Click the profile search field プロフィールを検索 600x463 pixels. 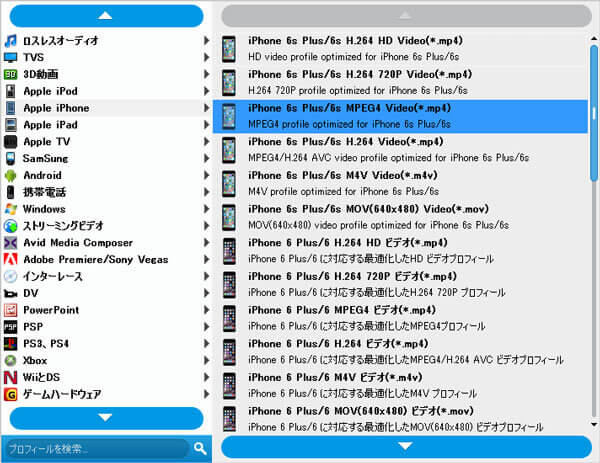point(99,448)
